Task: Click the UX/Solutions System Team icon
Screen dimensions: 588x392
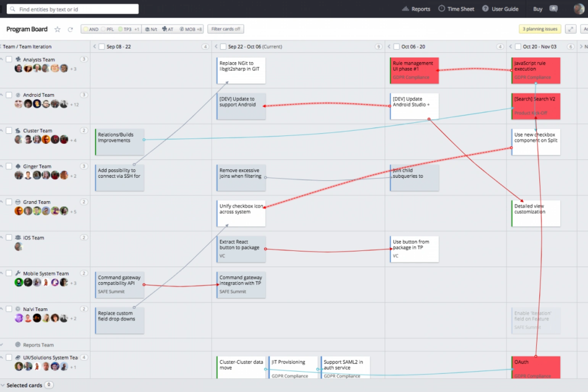Action: pyautogui.click(x=18, y=358)
